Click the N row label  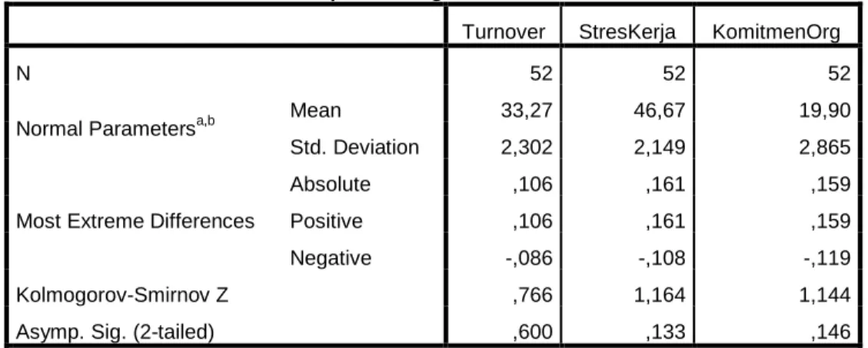pos(23,74)
